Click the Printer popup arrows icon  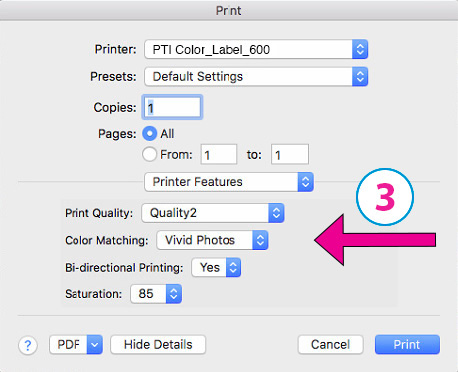360,50
